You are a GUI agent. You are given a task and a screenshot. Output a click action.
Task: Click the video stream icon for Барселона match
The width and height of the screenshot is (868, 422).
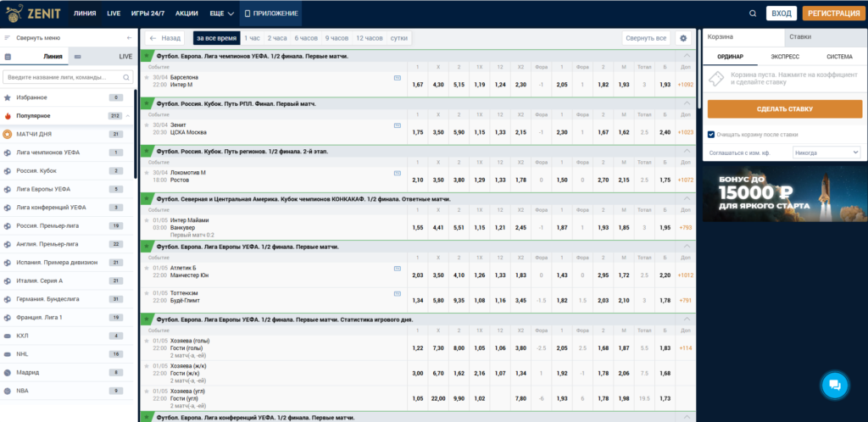[397, 78]
